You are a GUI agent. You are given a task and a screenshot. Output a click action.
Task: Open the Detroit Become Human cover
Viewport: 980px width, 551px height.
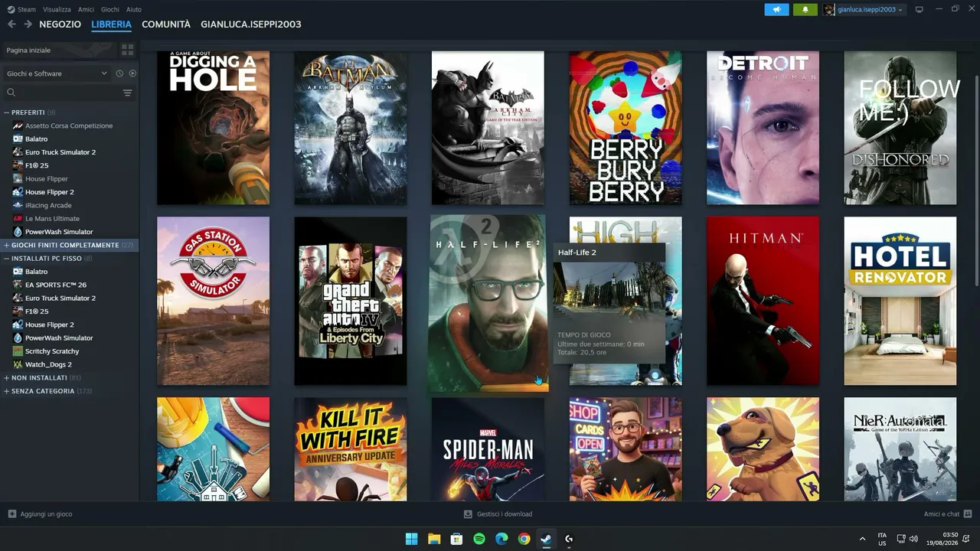763,128
